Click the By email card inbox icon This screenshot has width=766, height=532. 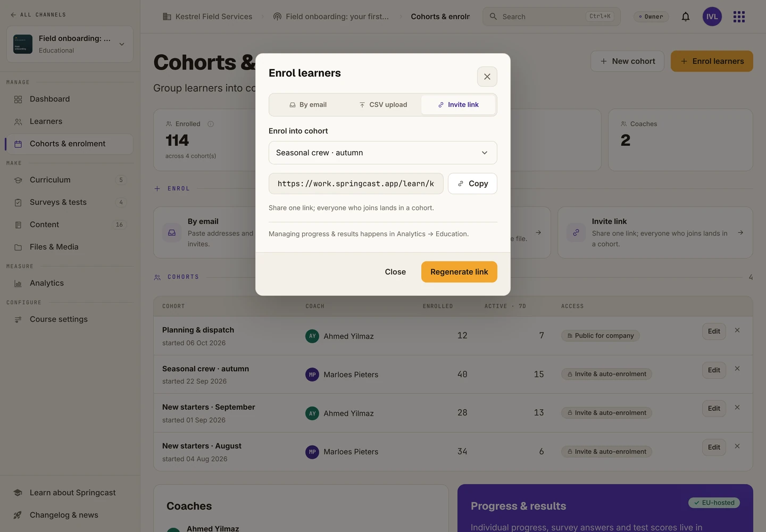pos(172,232)
